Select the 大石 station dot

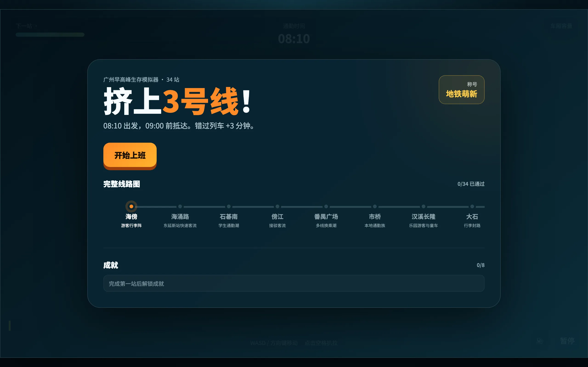(x=472, y=207)
